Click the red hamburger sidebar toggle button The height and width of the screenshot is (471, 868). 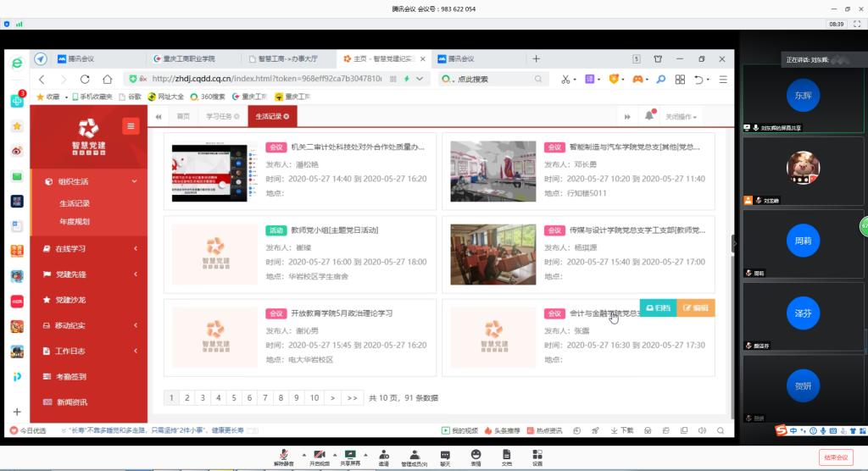click(x=130, y=126)
